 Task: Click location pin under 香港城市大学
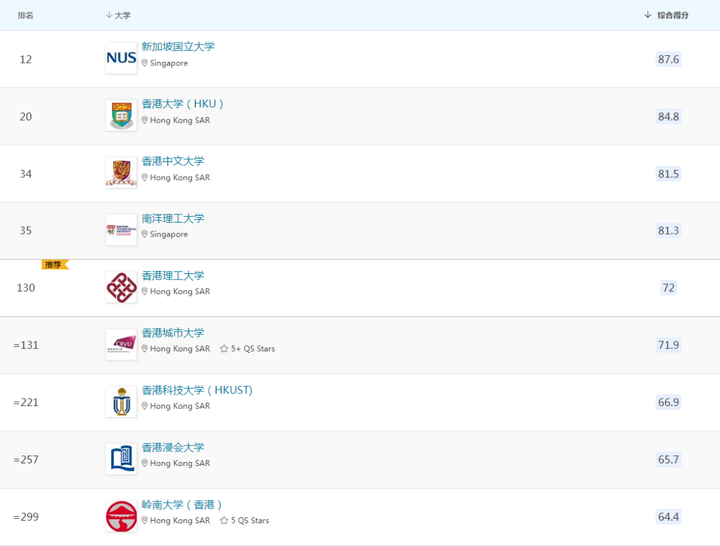(x=145, y=349)
